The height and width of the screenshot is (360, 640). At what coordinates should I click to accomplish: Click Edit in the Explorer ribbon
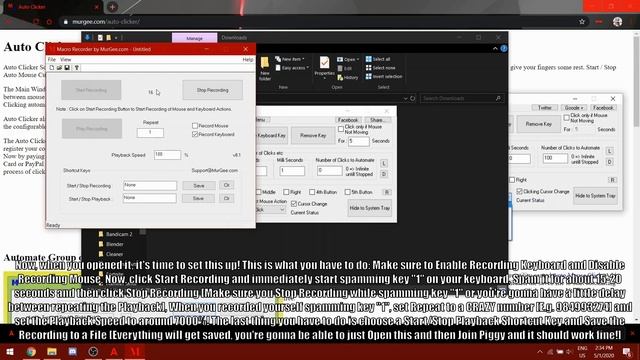[x=344, y=68]
